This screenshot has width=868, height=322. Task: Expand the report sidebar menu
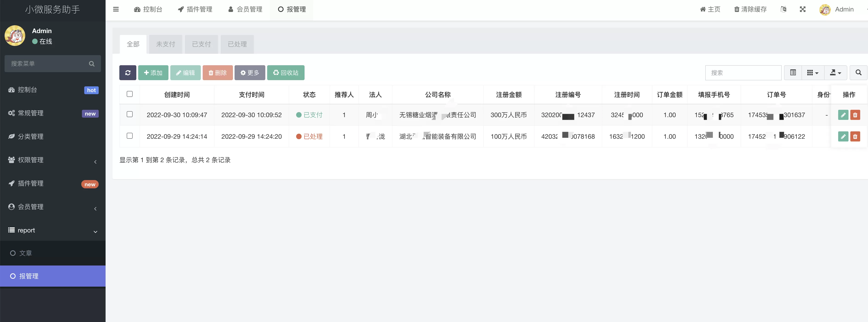94,230
